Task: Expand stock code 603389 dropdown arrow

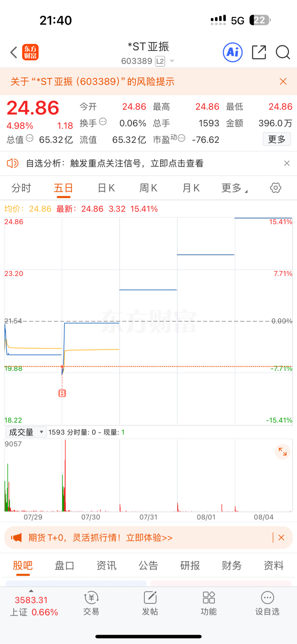Action: (172, 61)
